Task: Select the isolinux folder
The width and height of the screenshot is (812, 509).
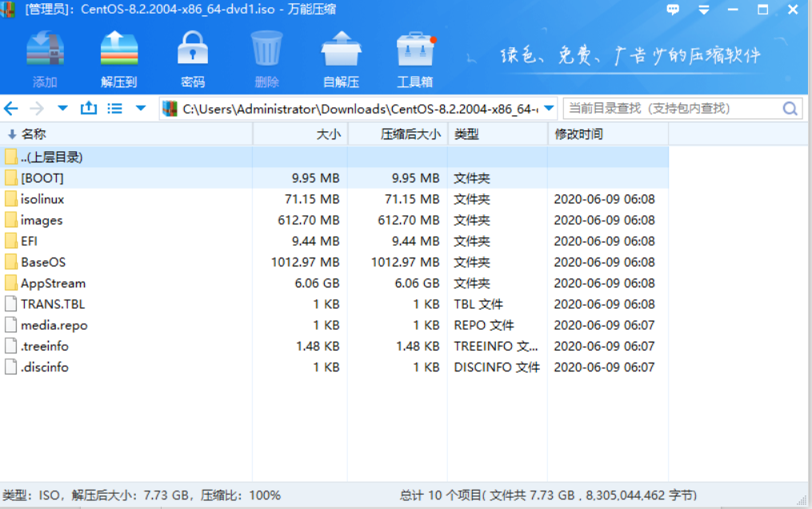Action: pyautogui.click(x=334, y=198)
